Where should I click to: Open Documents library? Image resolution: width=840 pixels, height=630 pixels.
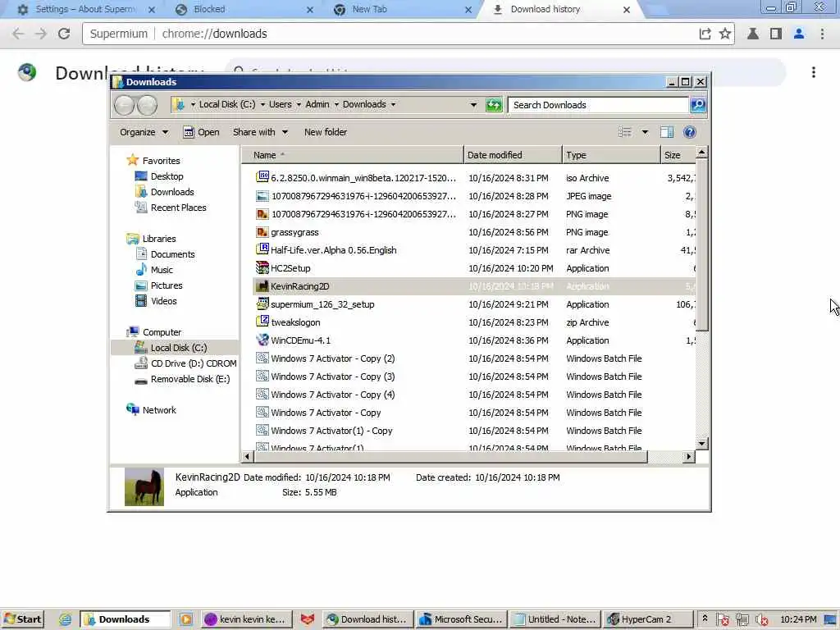point(166,254)
